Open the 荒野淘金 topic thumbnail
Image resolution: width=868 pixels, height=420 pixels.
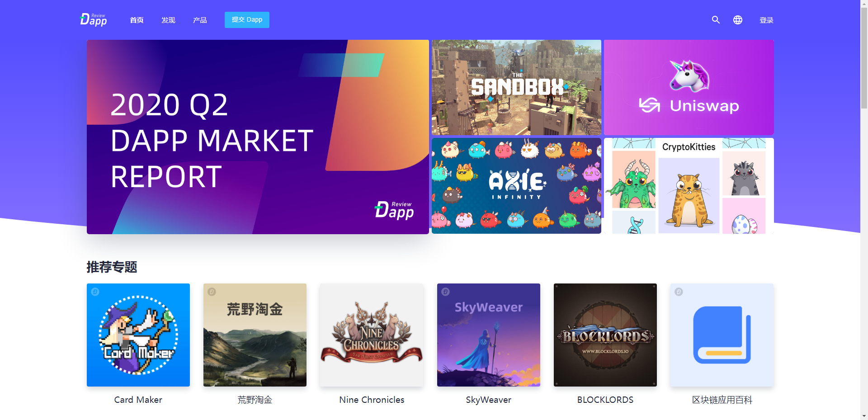(x=255, y=335)
